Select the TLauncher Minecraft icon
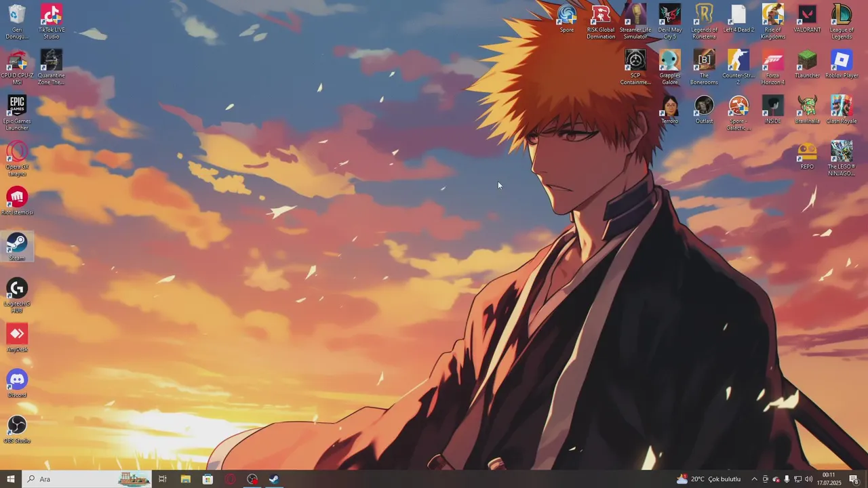The width and height of the screenshot is (868, 488). (x=807, y=64)
